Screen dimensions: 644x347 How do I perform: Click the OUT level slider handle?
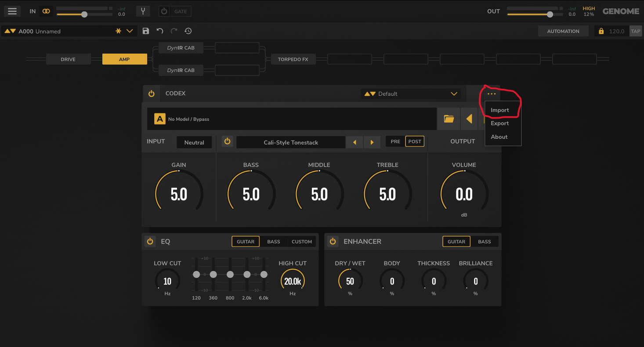550,14
